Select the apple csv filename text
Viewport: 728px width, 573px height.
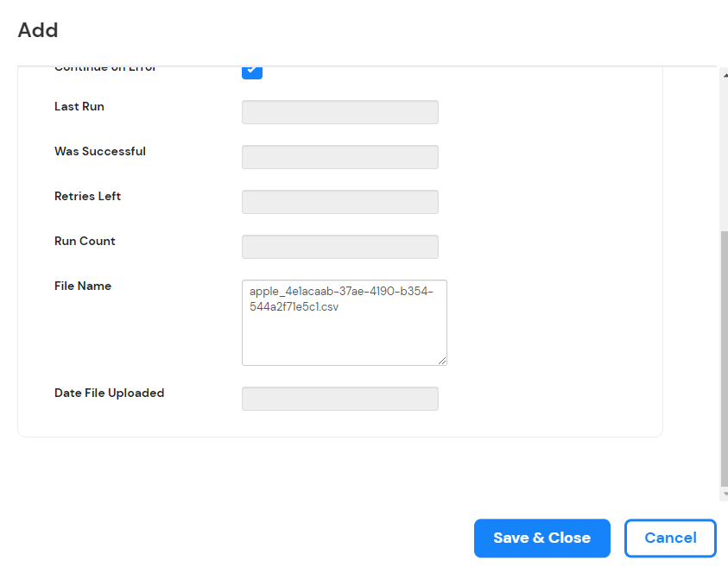(342, 299)
